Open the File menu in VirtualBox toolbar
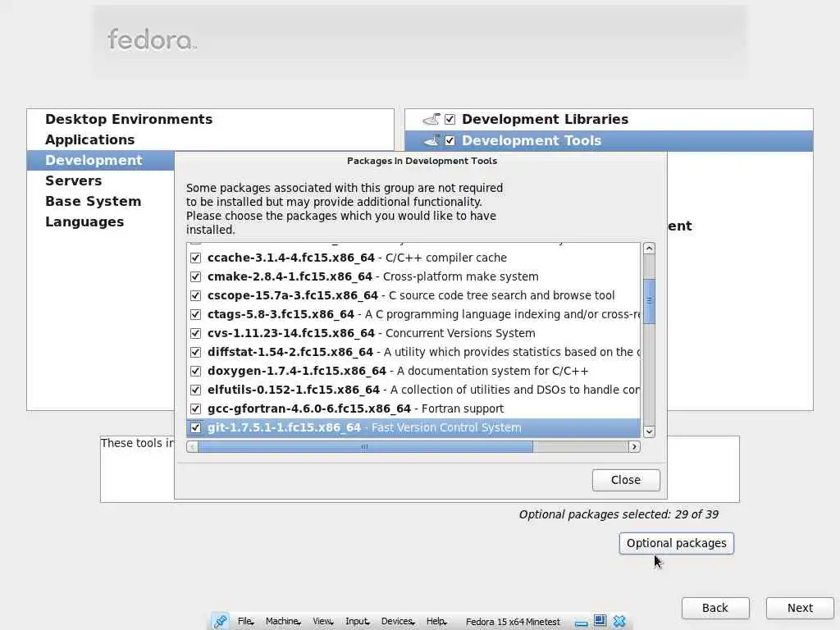Image resolution: width=840 pixels, height=630 pixels. [x=245, y=622]
